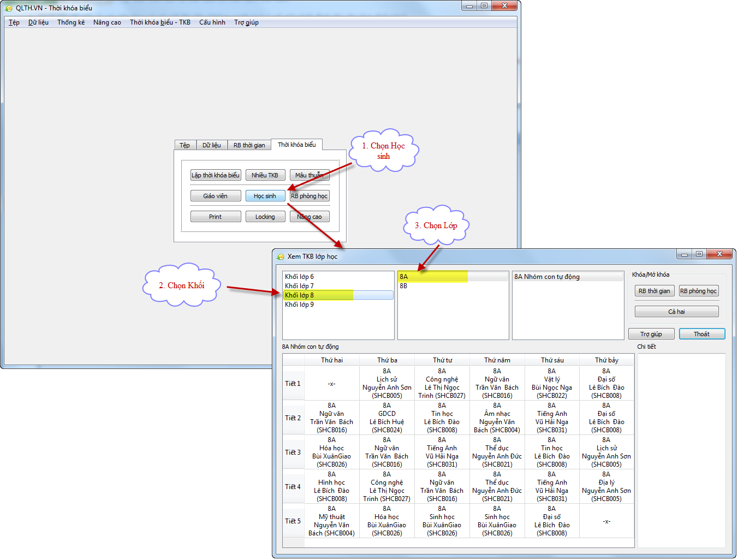Click the Cả hai button

pos(676,312)
